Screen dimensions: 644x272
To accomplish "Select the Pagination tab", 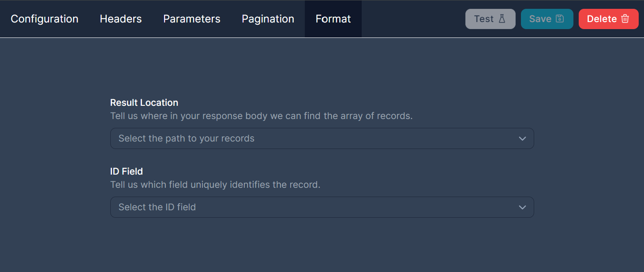I will [x=268, y=19].
